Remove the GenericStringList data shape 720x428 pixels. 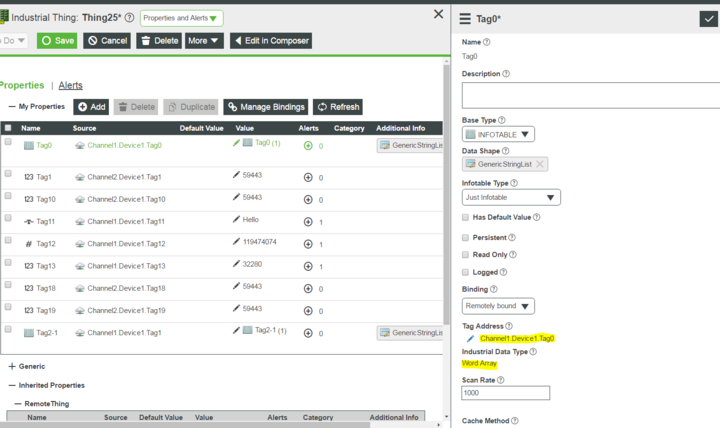(x=540, y=164)
